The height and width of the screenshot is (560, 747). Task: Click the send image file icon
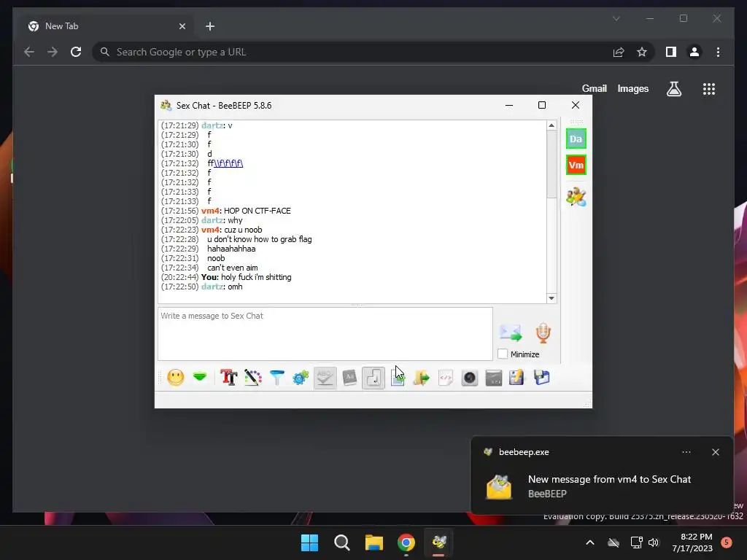(x=398, y=378)
